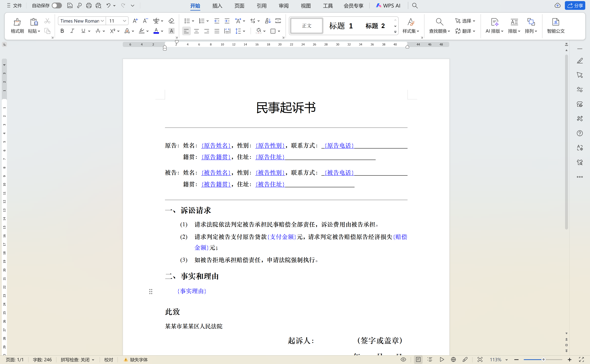Select the format painter (格式刷) tool

(x=17, y=25)
